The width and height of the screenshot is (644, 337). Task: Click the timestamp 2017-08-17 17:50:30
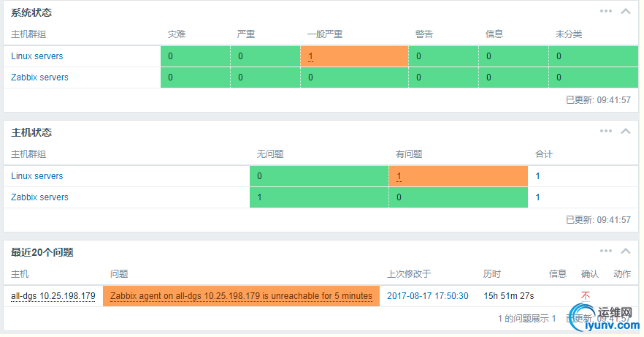(428, 296)
